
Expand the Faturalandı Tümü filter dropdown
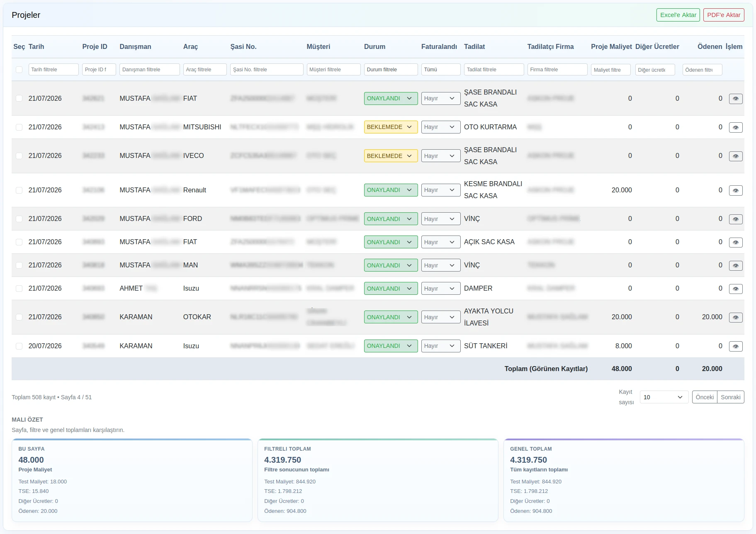[x=441, y=70]
